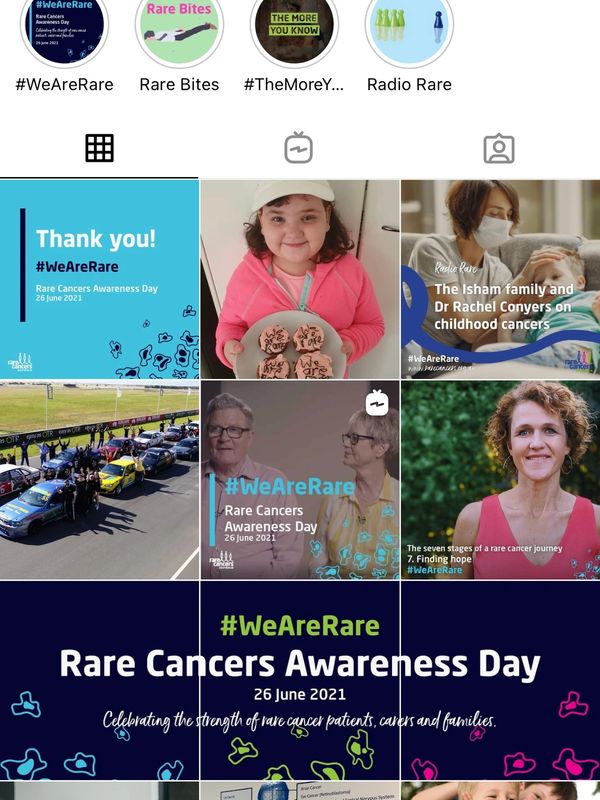600x800 pixels.
Task: Tap the IGTV badge on couple video
Action: pyautogui.click(x=377, y=403)
